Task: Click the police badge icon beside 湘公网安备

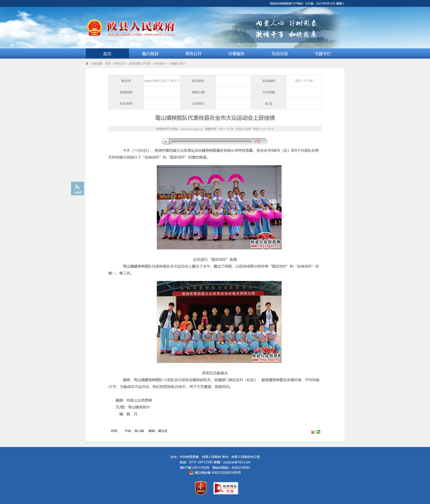Action: [191, 472]
